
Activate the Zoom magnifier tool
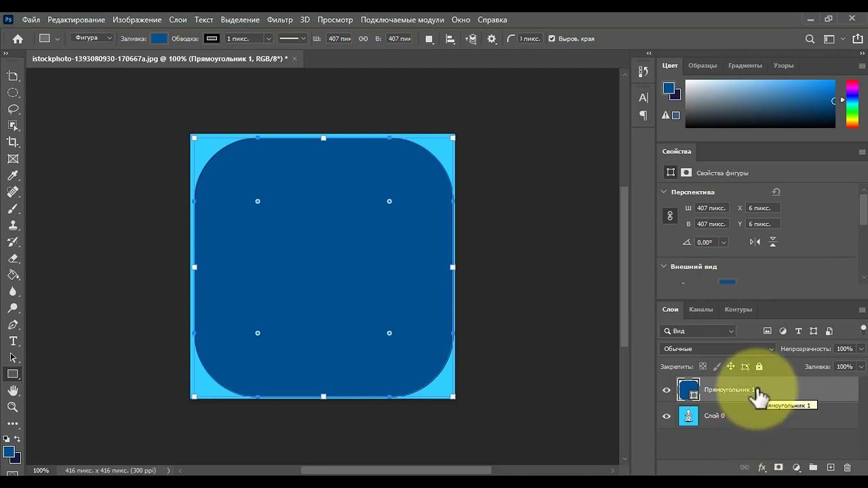pyautogui.click(x=13, y=407)
